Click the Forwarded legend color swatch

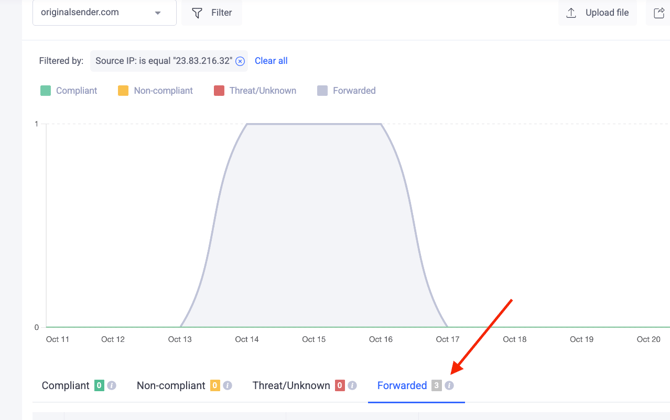(x=322, y=91)
